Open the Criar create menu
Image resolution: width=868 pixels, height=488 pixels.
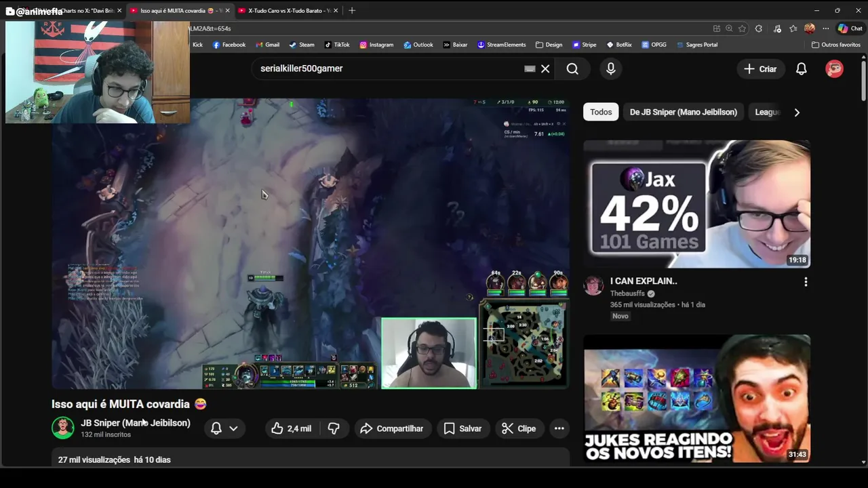(x=760, y=68)
